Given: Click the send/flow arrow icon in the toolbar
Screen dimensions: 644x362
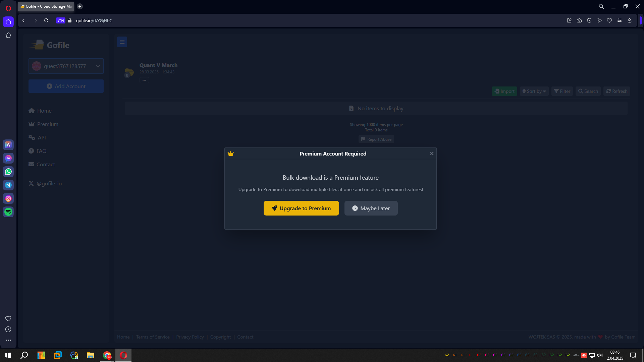Looking at the screenshot, I should point(599,20).
